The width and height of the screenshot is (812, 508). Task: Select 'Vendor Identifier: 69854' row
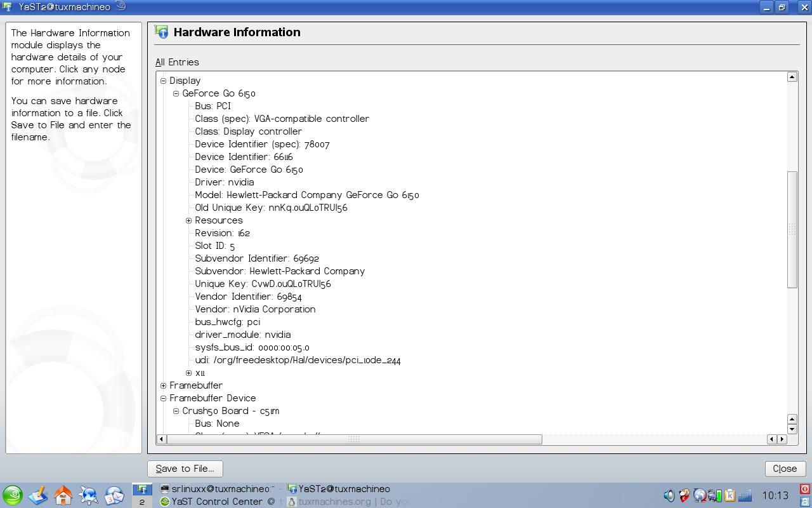click(x=248, y=297)
